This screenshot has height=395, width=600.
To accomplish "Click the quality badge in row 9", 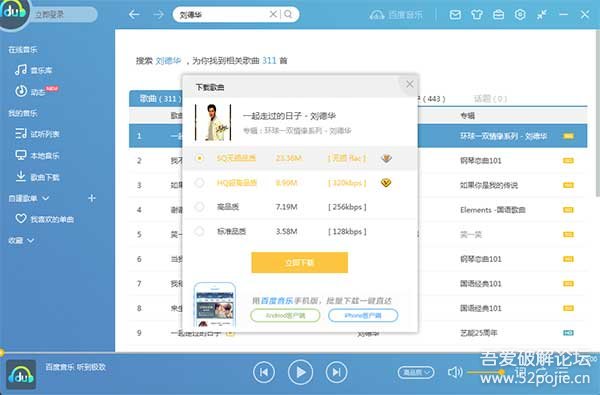I will 568,333.
